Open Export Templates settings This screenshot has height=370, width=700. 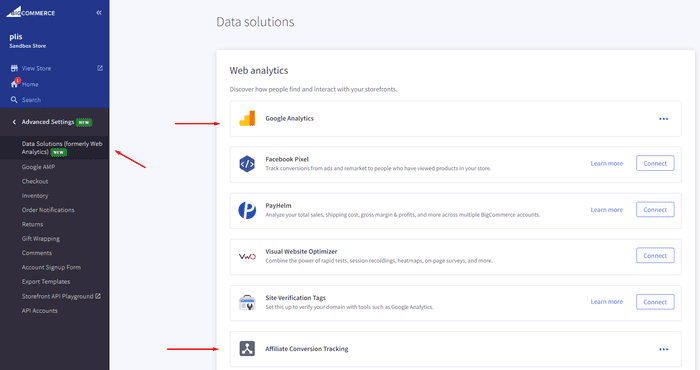tap(46, 282)
